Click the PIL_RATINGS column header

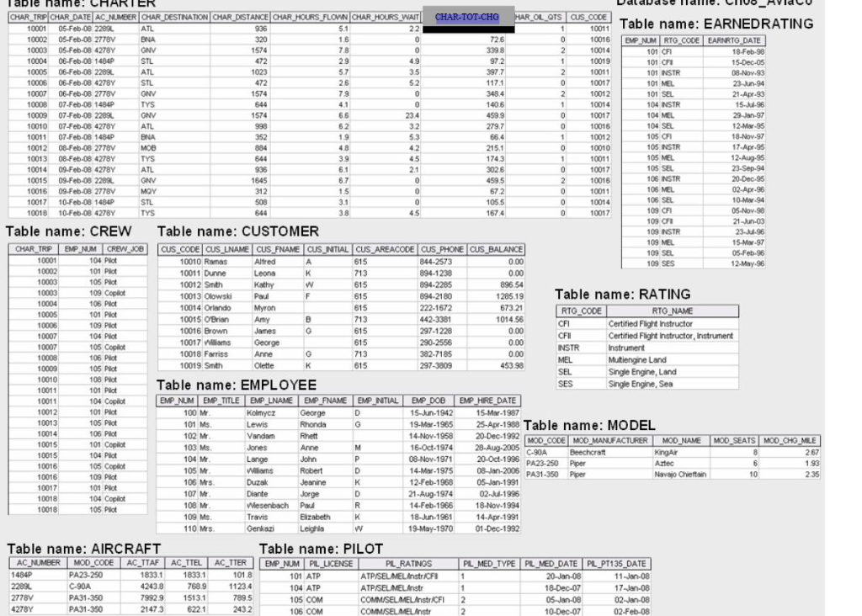click(408, 564)
